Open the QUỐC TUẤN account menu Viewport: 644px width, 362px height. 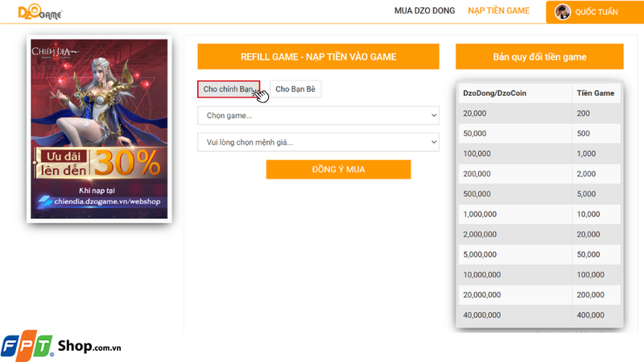[x=595, y=12]
